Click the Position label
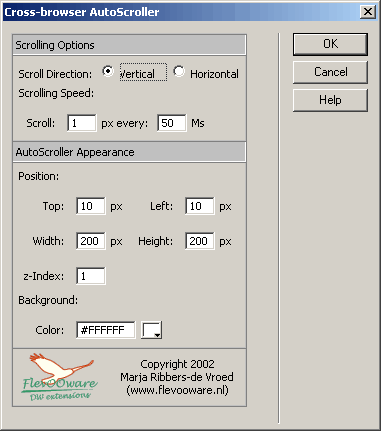 pyautogui.click(x=39, y=176)
